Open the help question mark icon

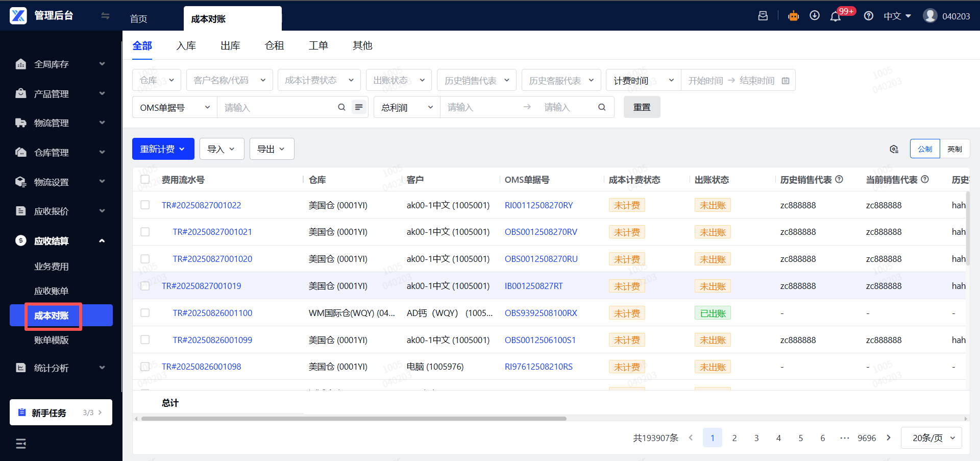click(x=868, y=16)
